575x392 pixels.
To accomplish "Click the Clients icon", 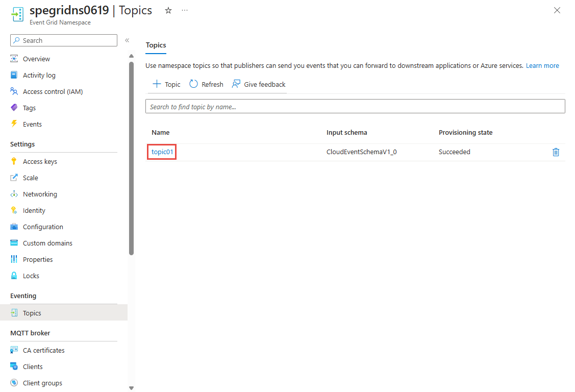I will pos(14,366).
